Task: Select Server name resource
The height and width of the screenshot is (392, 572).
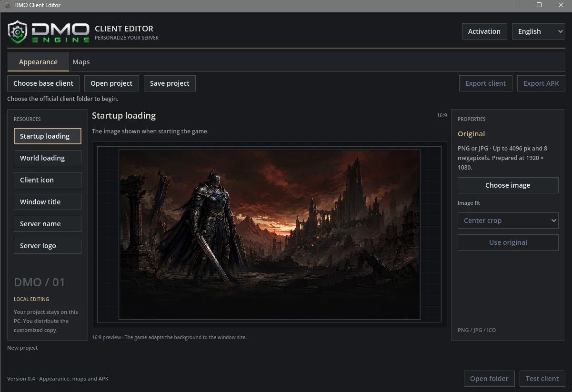Action: point(48,224)
